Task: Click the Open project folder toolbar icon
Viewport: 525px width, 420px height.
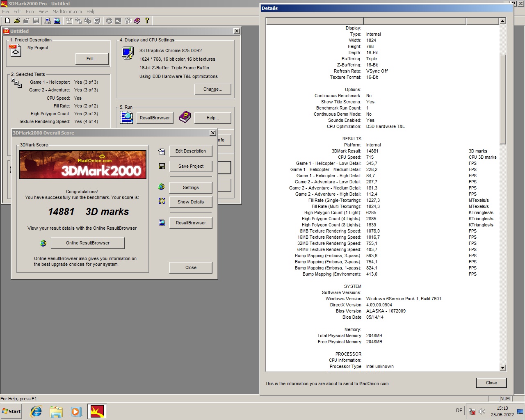Action: [17, 21]
